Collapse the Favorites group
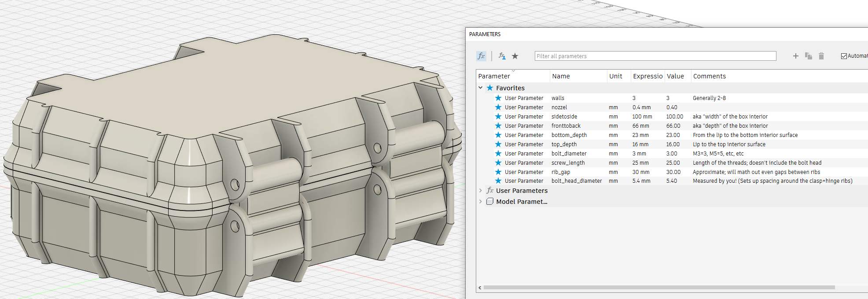This screenshot has height=299, width=868. pos(481,88)
